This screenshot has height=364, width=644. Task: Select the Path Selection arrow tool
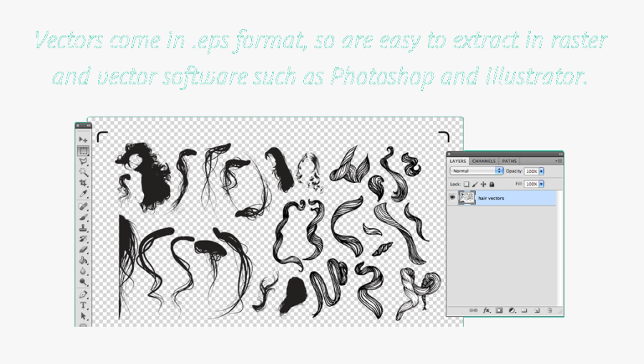coord(83,316)
